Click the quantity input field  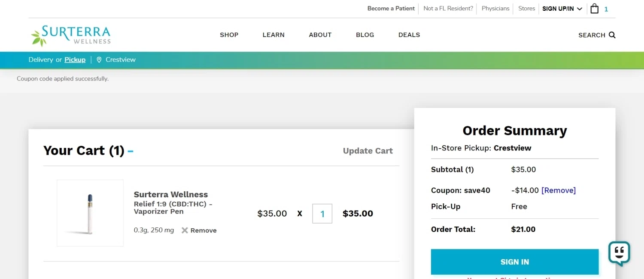click(322, 214)
